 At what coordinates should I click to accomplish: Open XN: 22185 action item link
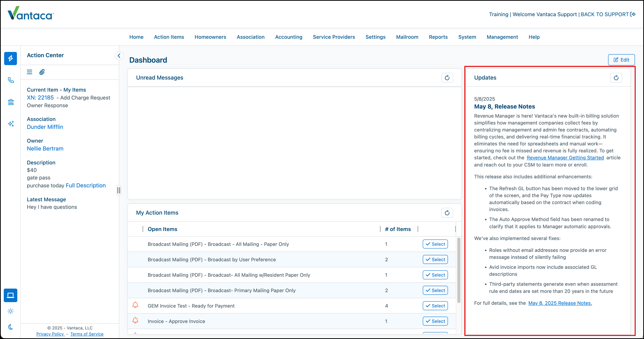(40, 98)
